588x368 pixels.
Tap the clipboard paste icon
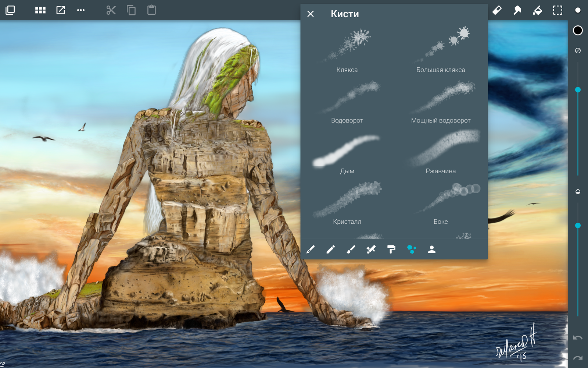(x=151, y=10)
